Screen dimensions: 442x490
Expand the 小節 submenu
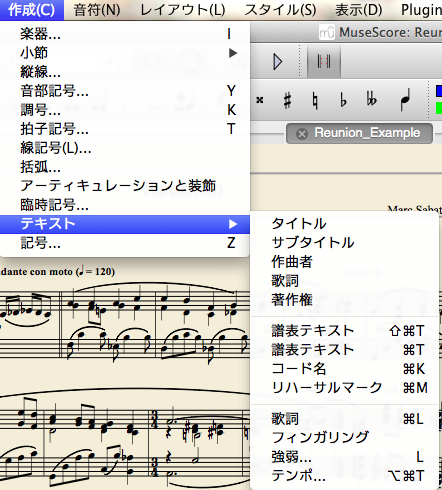(125, 53)
